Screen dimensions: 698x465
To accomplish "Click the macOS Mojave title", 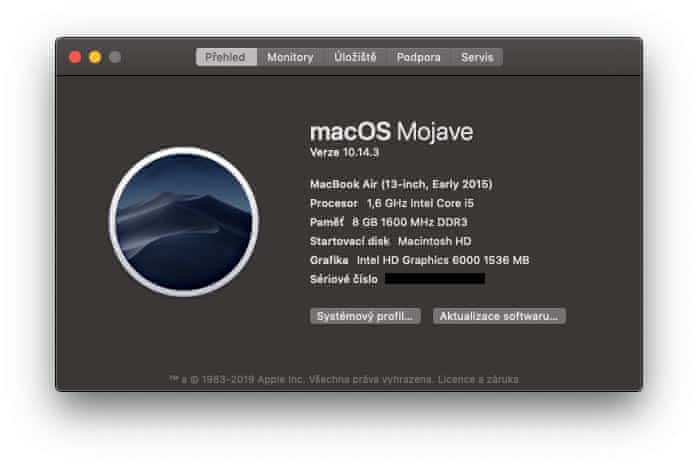I will [x=391, y=132].
